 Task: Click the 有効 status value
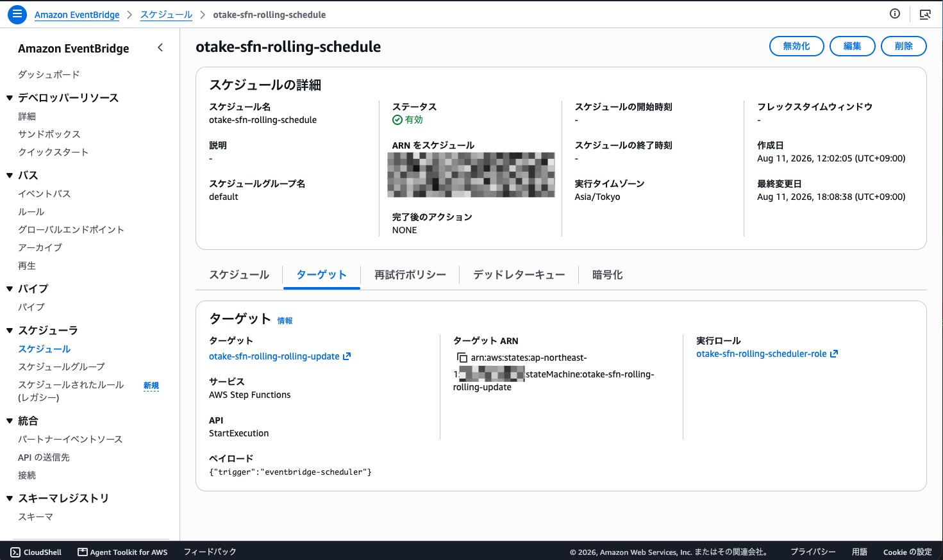[408, 120]
